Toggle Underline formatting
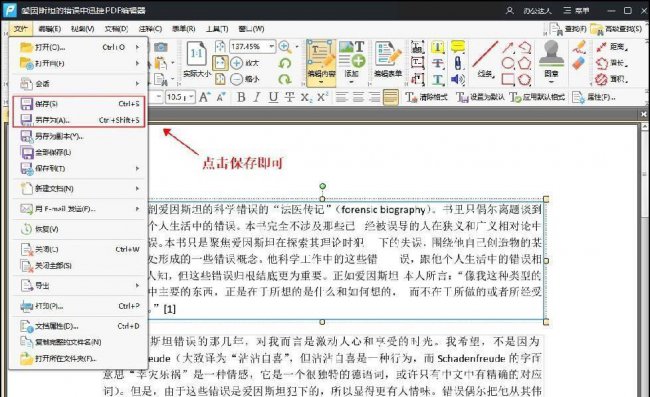 pos(273,97)
